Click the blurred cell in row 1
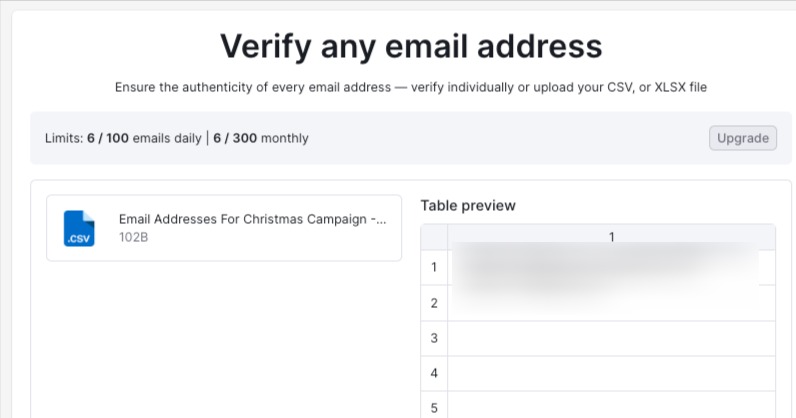 point(611,267)
